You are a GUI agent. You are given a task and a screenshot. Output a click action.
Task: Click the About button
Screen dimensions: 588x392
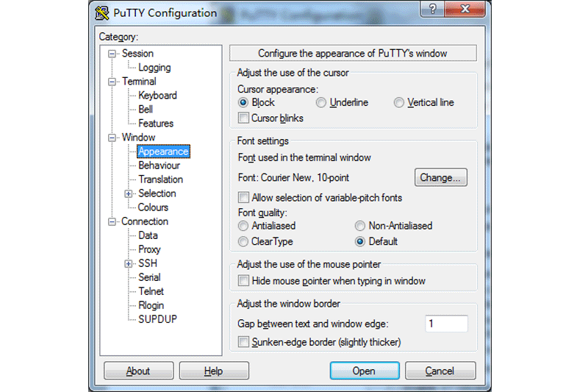[x=138, y=371]
